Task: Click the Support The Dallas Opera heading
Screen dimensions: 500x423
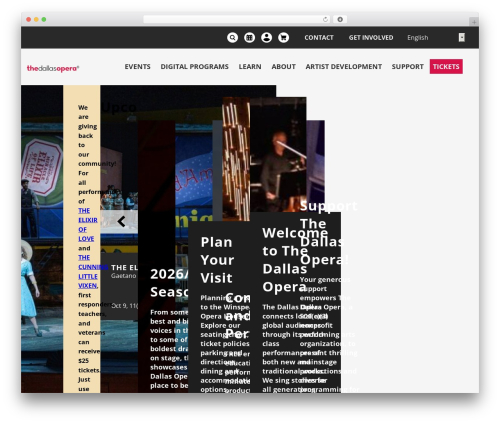Action: [x=328, y=233]
